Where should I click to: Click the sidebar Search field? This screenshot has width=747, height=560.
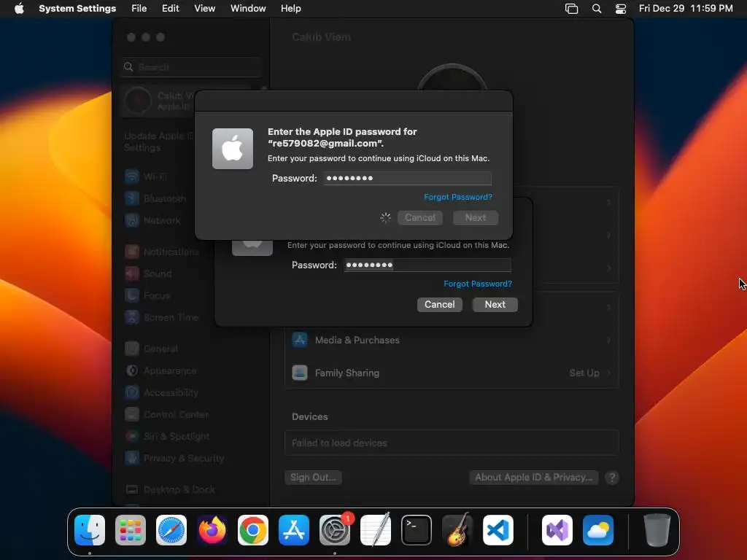coord(191,67)
